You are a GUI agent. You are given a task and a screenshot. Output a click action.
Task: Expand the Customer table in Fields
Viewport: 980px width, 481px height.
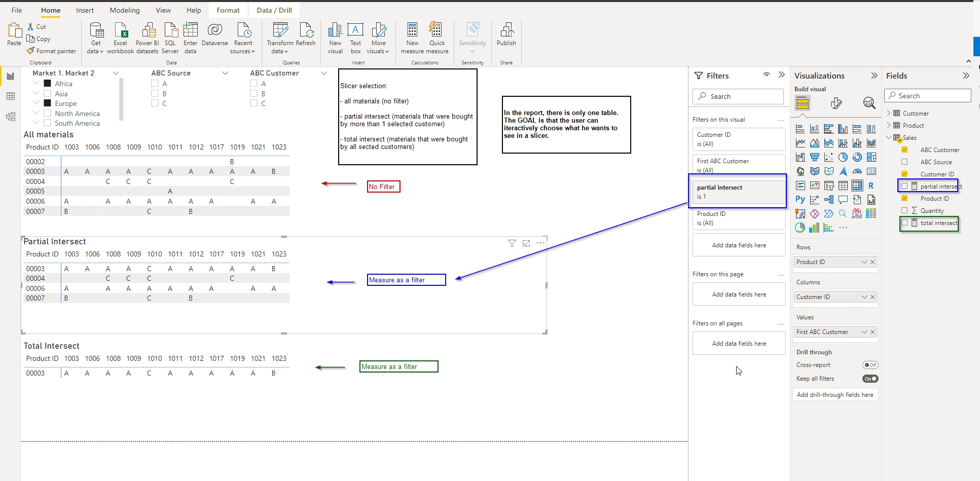[x=889, y=114]
